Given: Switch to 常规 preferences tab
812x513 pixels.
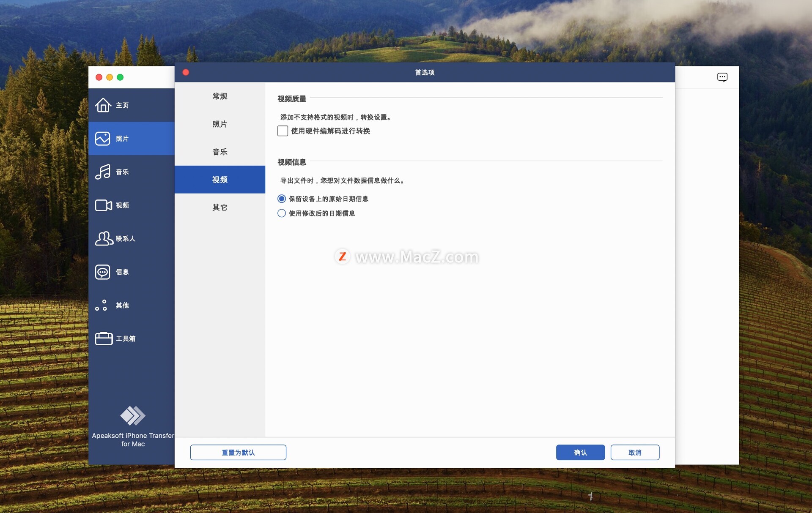Looking at the screenshot, I should tap(220, 96).
